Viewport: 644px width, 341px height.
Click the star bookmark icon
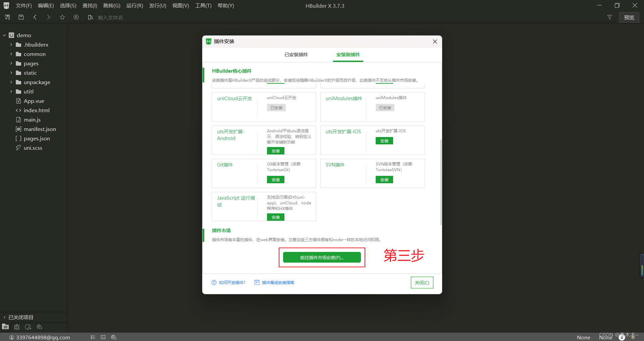(62, 17)
